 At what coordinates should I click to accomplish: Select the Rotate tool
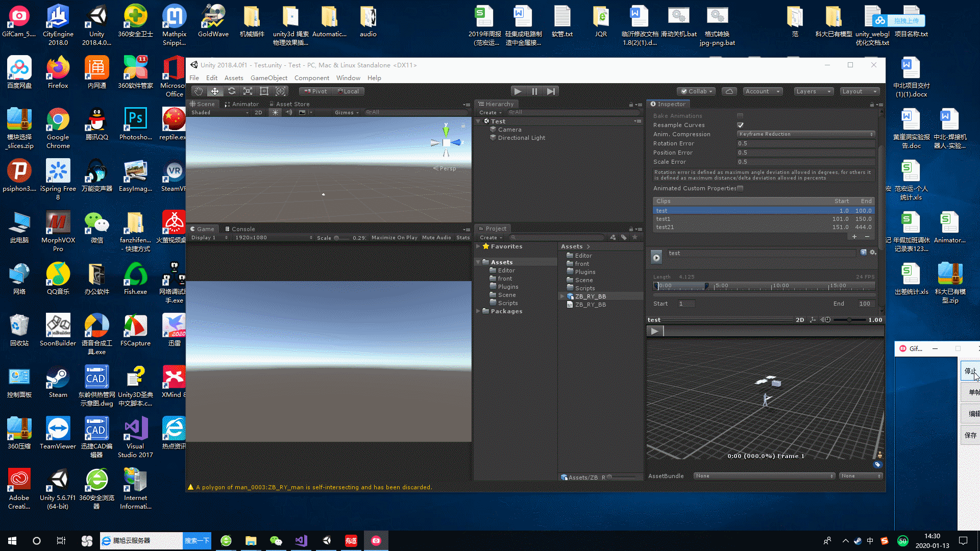coord(231,91)
